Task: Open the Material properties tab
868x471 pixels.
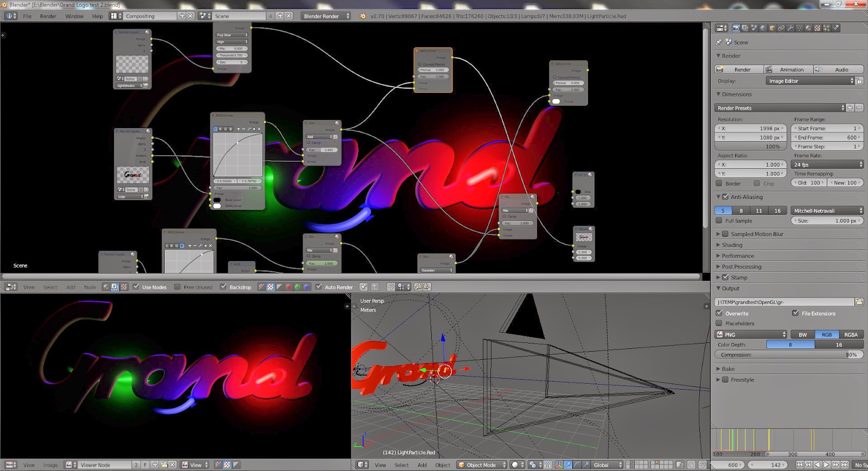Action: coord(808,28)
